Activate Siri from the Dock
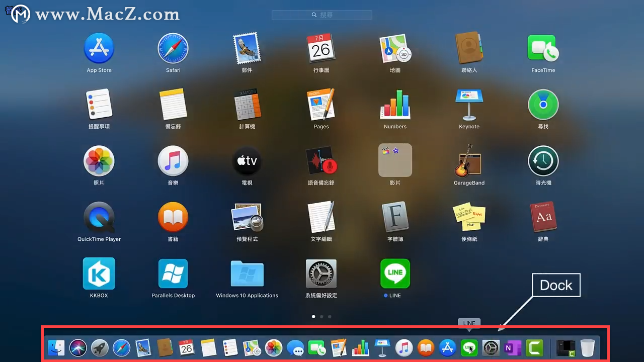This screenshot has height=362, width=644. coord(78,348)
